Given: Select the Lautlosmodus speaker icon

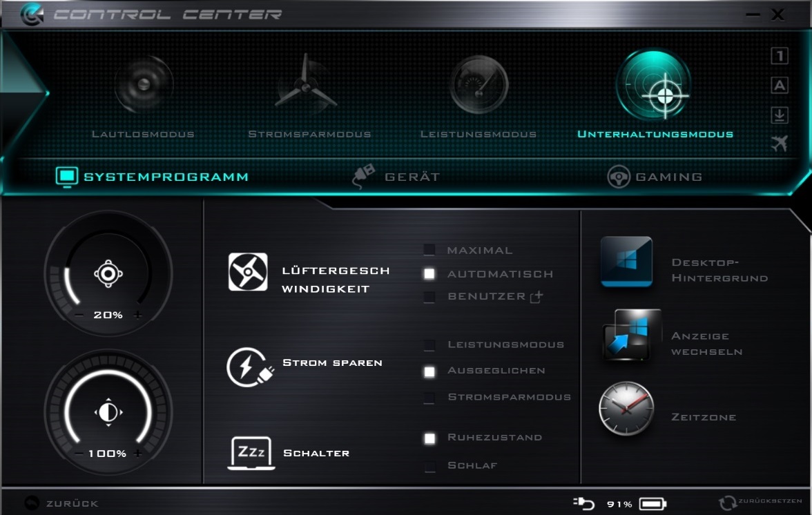Looking at the screenshot, I should click(144, 84).
